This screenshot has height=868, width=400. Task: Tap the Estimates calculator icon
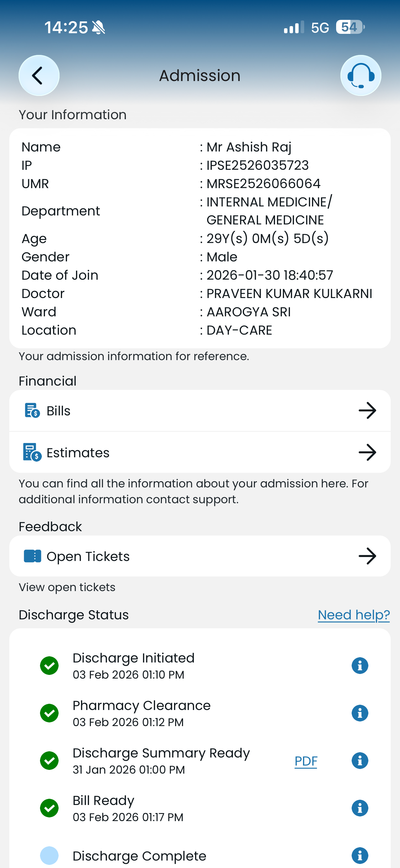click(x=32, y=452)
